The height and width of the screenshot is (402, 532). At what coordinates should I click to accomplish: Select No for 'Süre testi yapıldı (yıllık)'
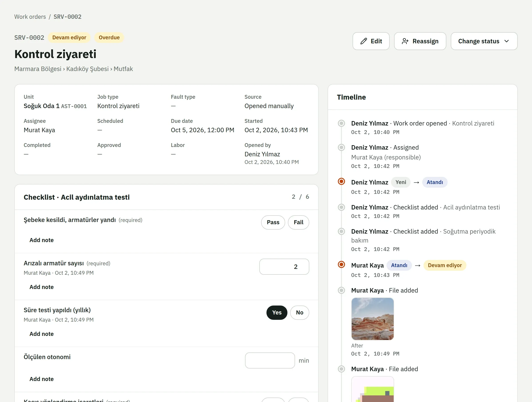300,312
